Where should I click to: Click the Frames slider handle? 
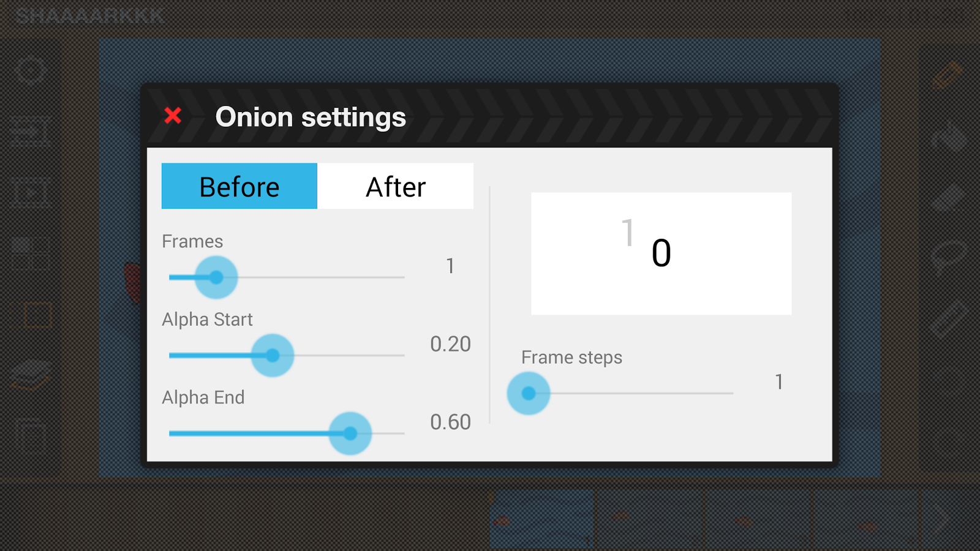pos(216,277)
